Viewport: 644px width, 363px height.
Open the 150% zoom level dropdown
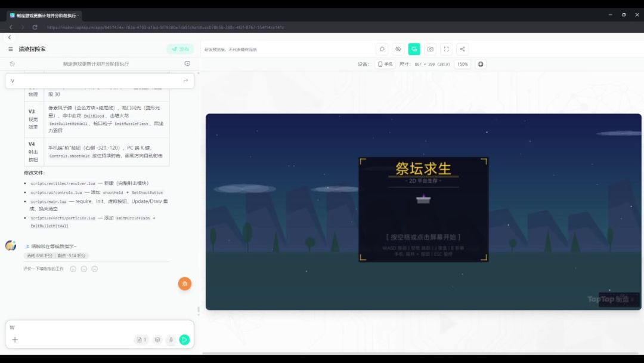[462, 64]
